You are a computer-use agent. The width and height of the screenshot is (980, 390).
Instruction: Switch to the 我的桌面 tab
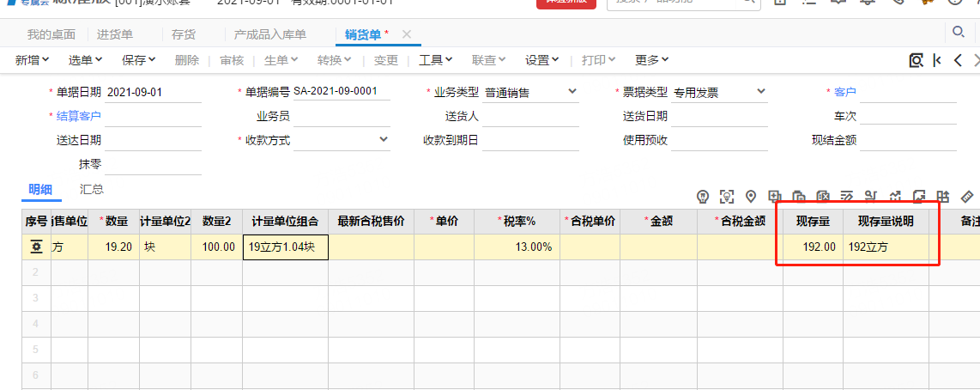[x=51, y=35]
